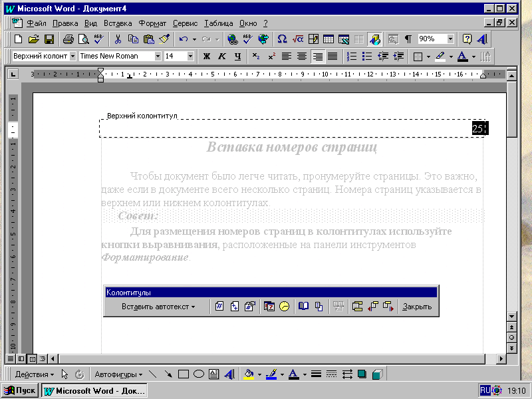Create a new blank document
The width and height of the screenshot is (532, 399).
click(18, 39)
